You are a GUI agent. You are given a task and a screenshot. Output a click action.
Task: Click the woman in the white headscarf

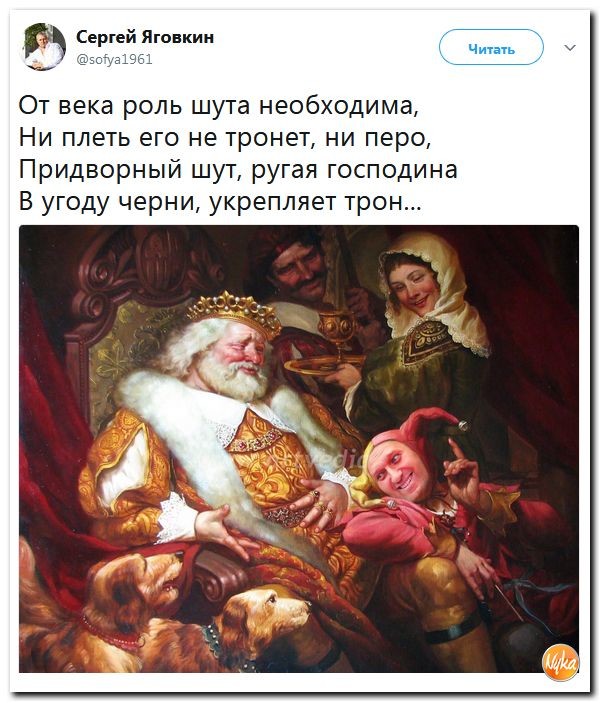point(426,323)
